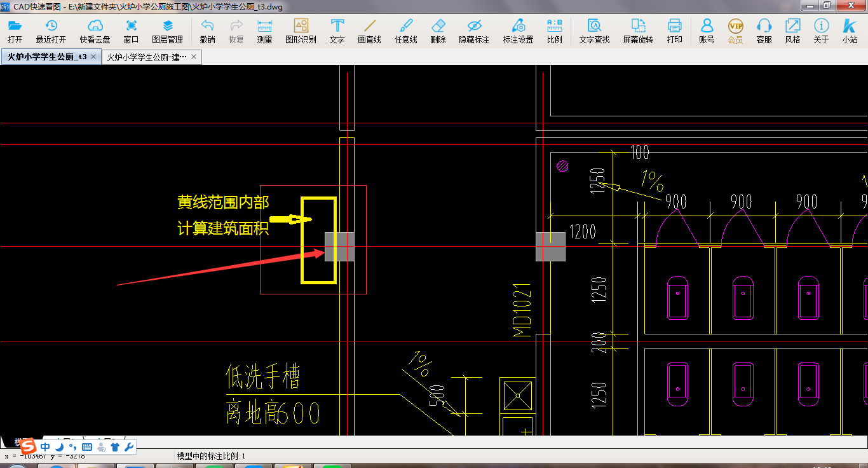Undo the last action with 撤销
The height and width of the screenshot is (468, 868).
click(x=207, y=31)
